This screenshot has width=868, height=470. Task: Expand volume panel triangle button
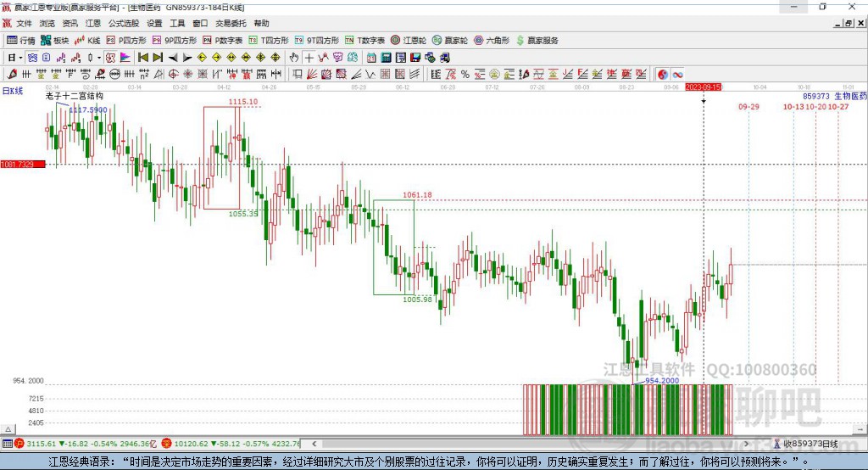[x=8, y=429]
